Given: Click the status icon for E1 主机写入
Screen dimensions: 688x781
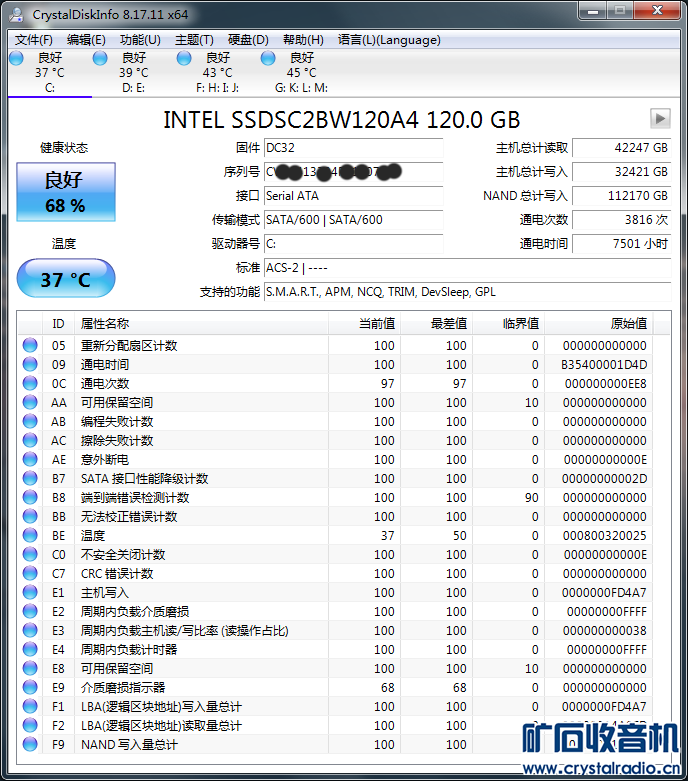Looking at the screenshot, I should tap(30, 592).
